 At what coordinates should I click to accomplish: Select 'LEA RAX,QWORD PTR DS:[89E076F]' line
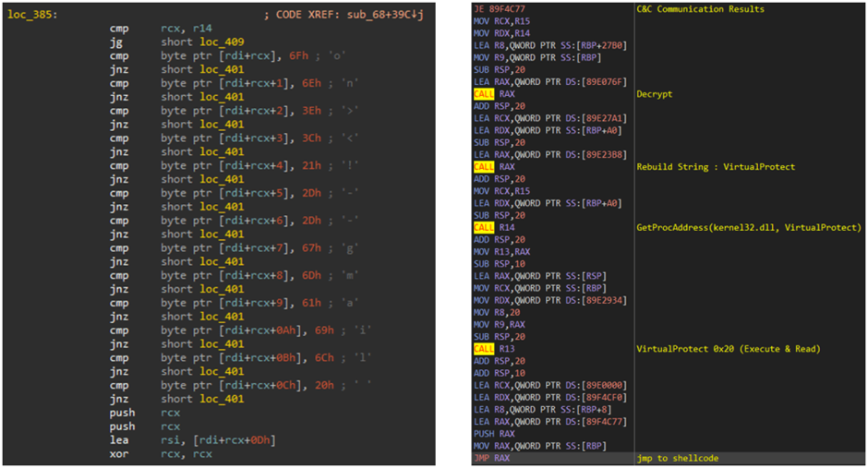pyautogui.click(x=550, y=82)
